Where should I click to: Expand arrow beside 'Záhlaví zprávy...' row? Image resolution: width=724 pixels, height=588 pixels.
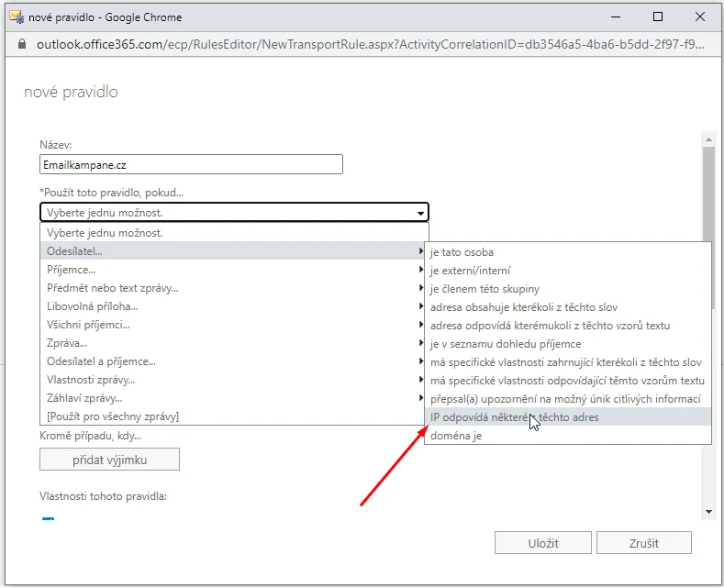coord(420,398)
